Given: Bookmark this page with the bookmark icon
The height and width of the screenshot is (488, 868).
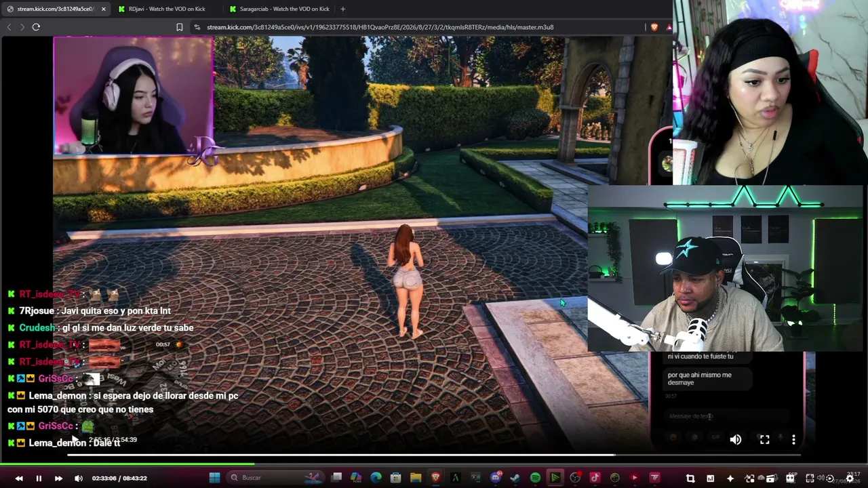Looking at the screenshot, I should tap(180, 27).
